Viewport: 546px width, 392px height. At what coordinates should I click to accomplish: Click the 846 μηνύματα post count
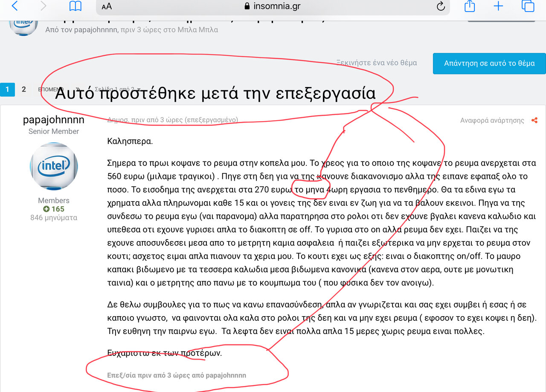click(x=54, y=217)
